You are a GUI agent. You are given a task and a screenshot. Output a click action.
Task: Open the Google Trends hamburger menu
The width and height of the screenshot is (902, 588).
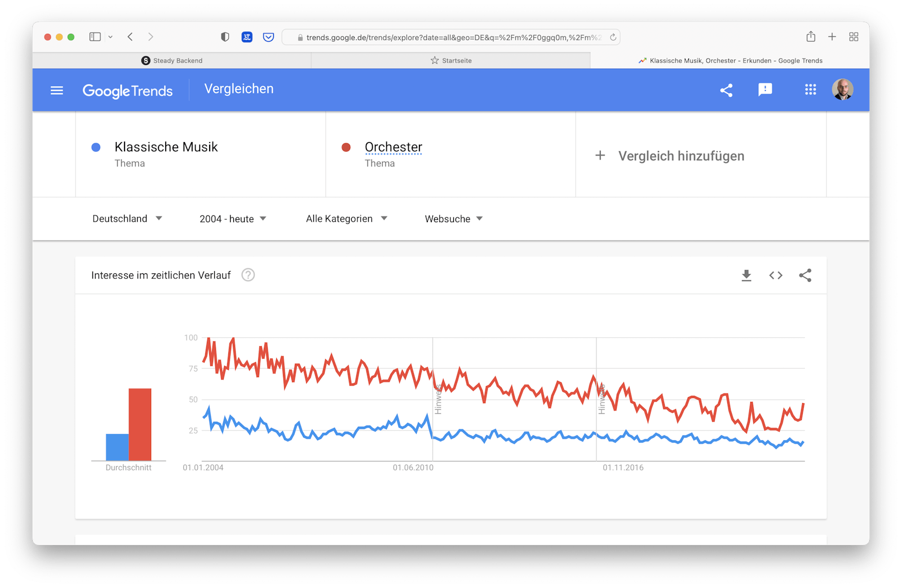tap(57, 90)
